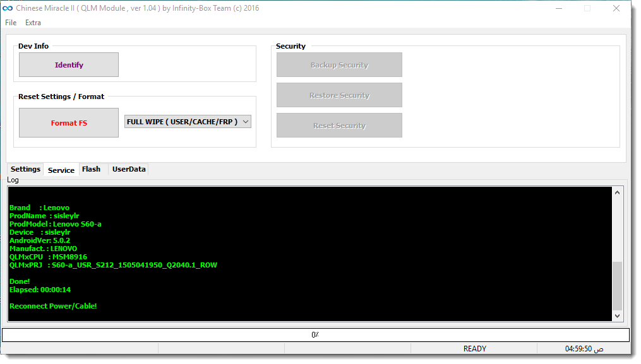
Task: Click the 'AndroidVer: 5.0.2' log line
Action: [40, 240]
